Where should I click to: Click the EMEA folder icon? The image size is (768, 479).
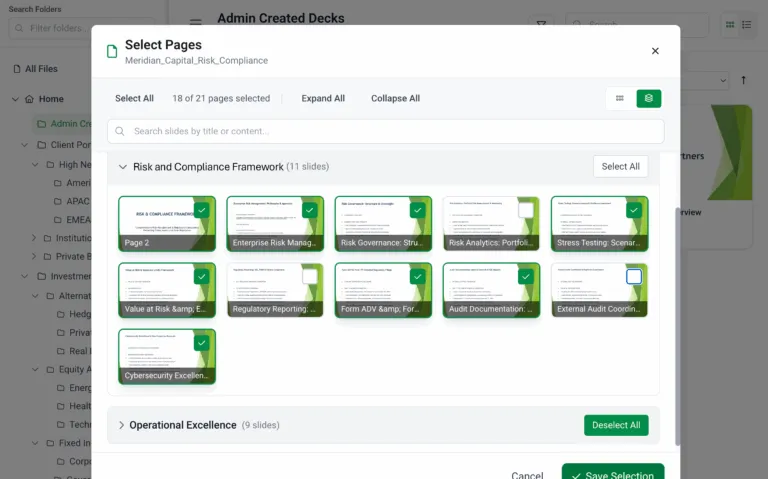pos(58,220)
